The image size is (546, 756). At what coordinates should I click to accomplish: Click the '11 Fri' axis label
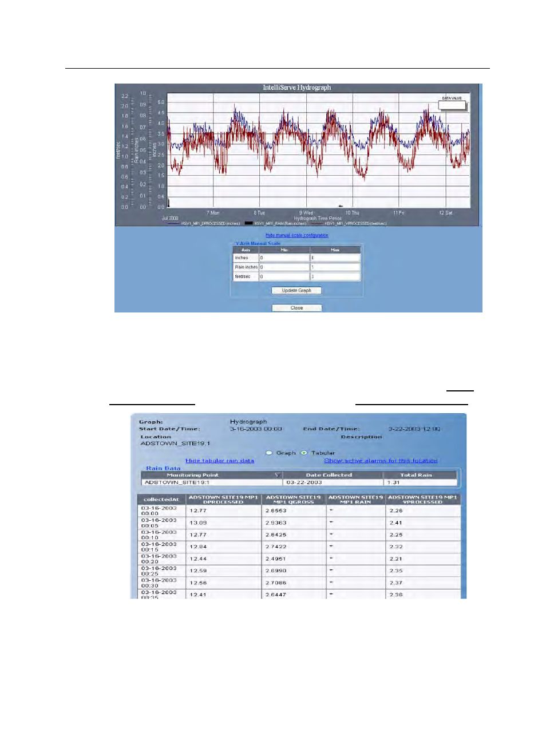click(399, 213)
